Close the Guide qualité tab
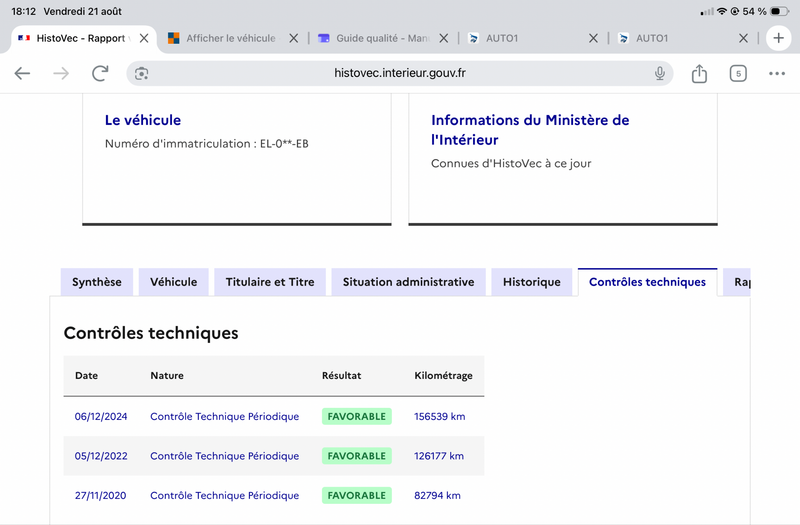 coord(444,38)
